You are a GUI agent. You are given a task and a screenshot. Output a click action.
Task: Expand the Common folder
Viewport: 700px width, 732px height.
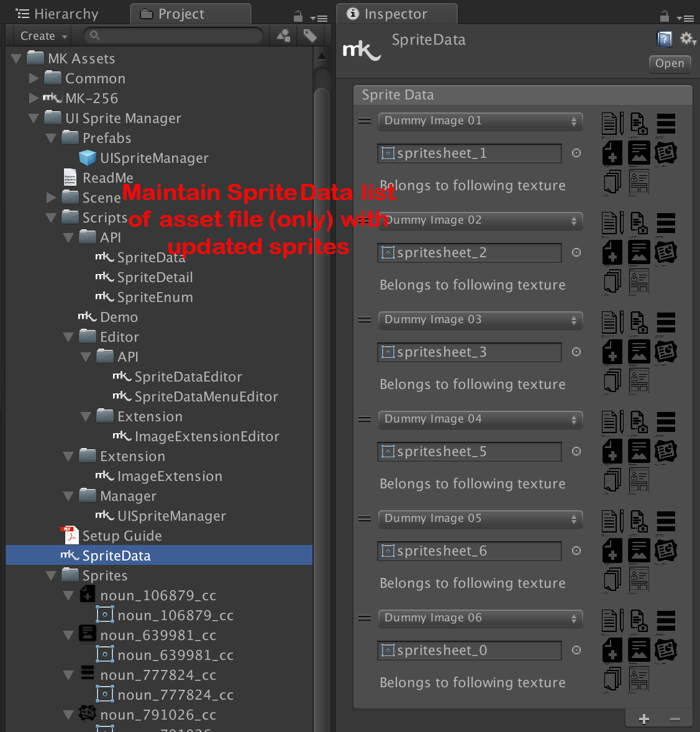pos(34,78)
